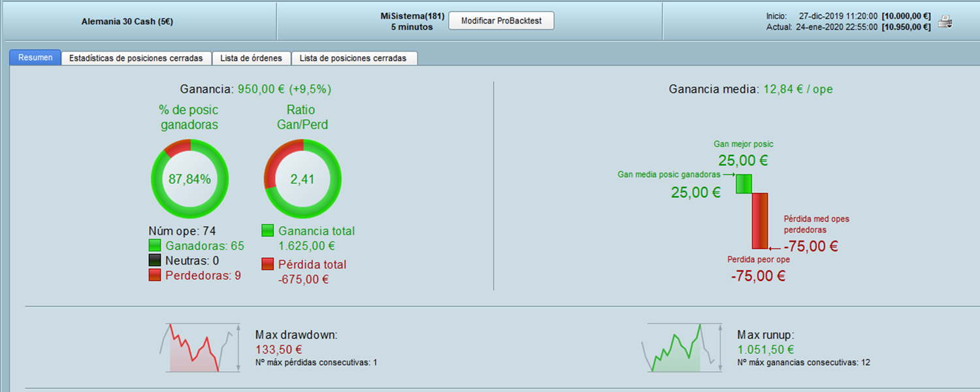This screenshot has width=980, height=392.
Task: Click the green Gan mejor posic bar
Action: point(743,184)
